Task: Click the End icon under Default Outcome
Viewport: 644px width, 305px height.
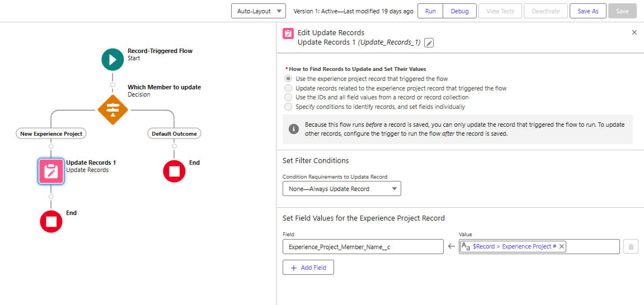Action: [174, 171]
